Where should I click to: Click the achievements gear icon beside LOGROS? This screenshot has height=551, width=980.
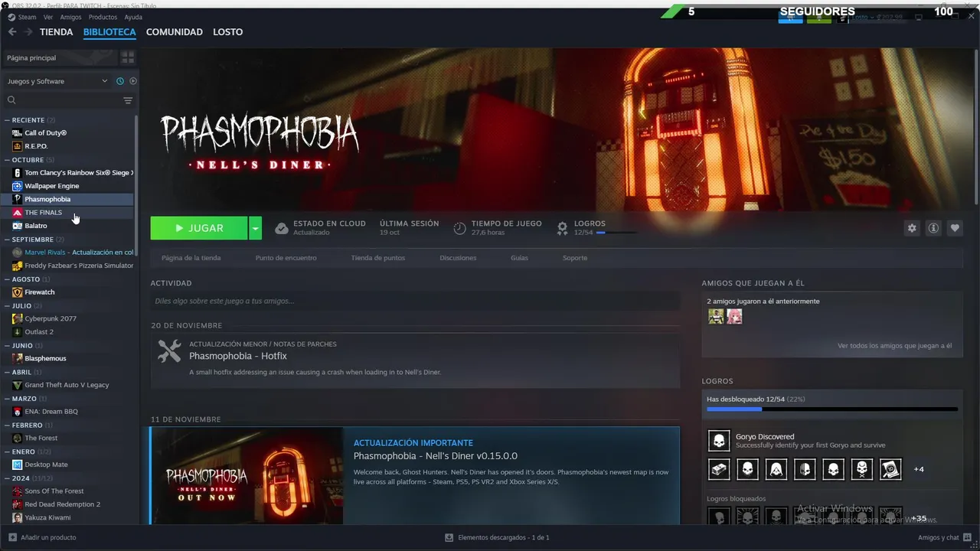(x=562, y=228)
